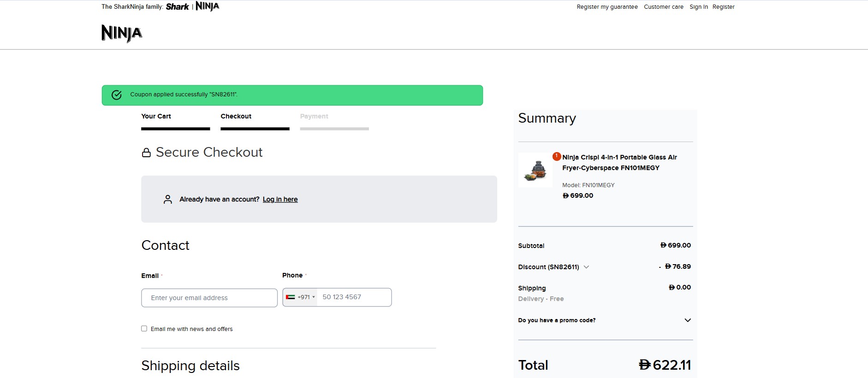Expand the Discount (SN82611) details chevron
Viewport: 868px width, 378px height.
click(x=586, y=267)
